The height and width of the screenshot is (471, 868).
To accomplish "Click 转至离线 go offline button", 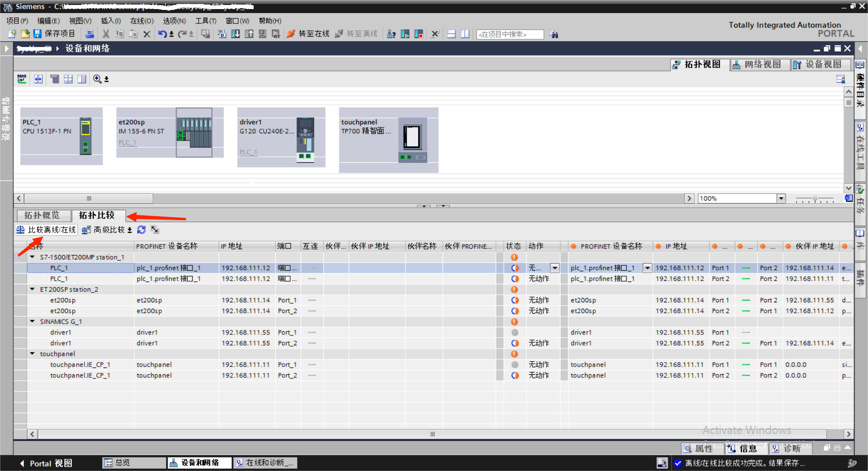I will [356, 34].
